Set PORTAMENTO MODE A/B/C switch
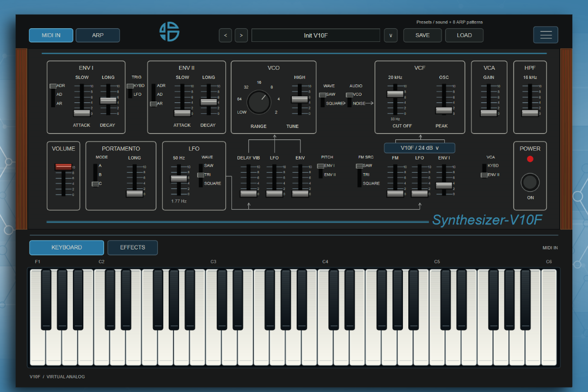 coord(95,175)
